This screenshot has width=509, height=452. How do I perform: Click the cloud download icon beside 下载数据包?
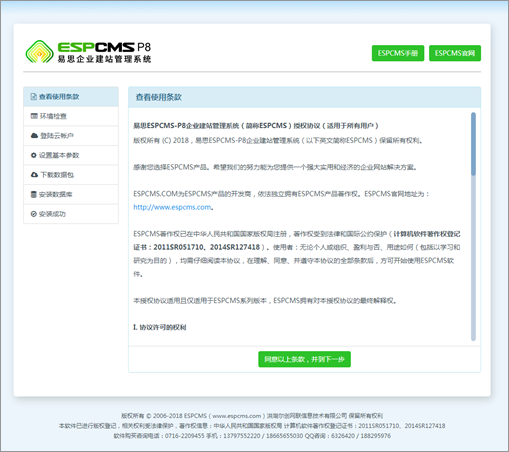pyautogui.click(x=34, y=175)
